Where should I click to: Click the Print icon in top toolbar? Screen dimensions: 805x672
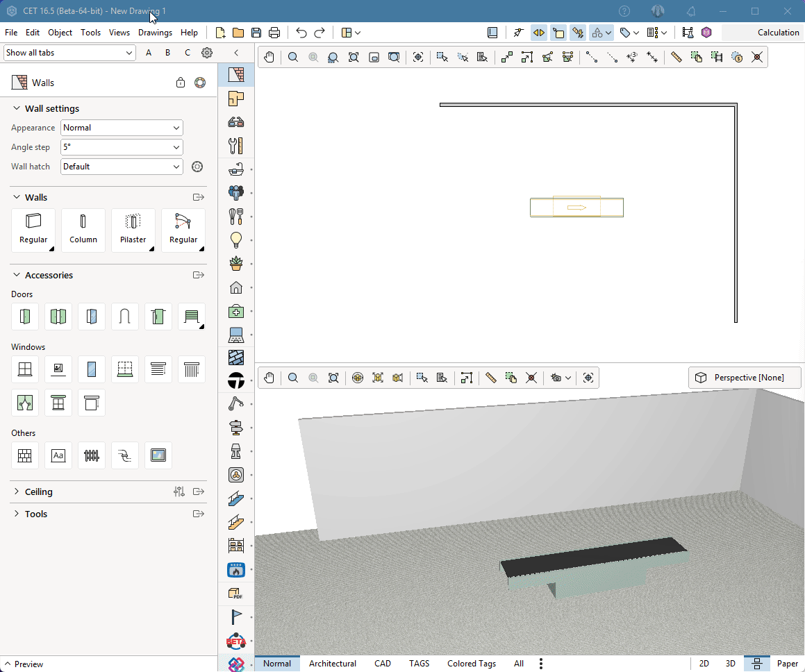pyautogui.click(x=274, y=33)
